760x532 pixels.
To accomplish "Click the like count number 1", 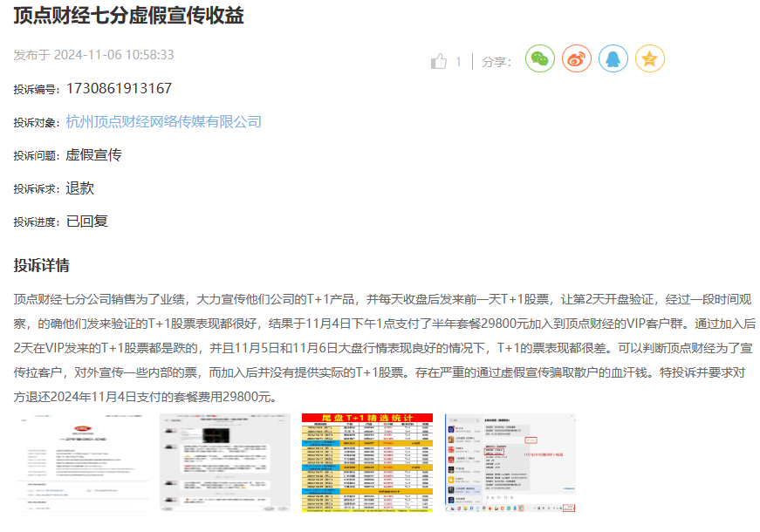I will pyautogui.click(x=458, y=62).
